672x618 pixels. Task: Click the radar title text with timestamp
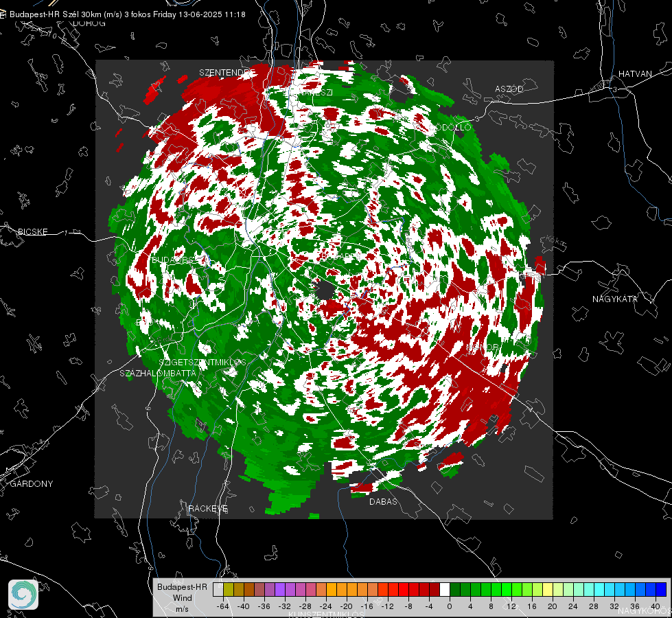(127, 14)
